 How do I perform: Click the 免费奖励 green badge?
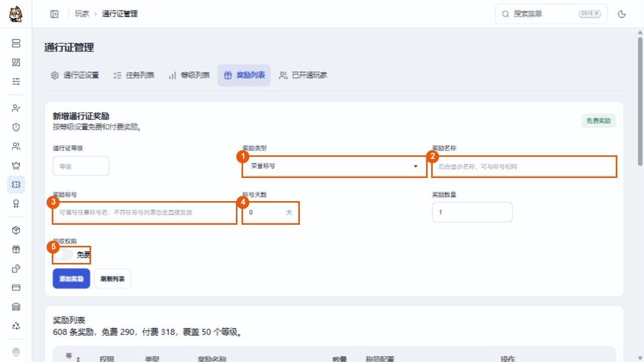click(x=598, y=121)
